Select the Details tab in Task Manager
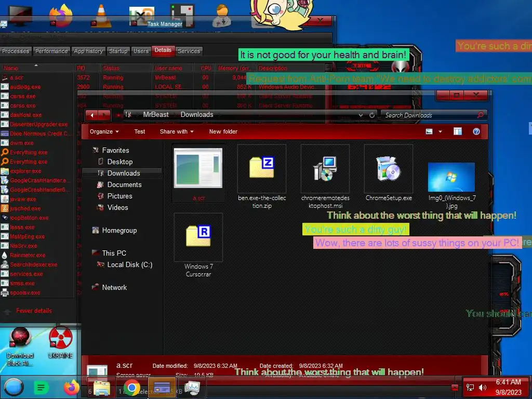 pos(163,50)
